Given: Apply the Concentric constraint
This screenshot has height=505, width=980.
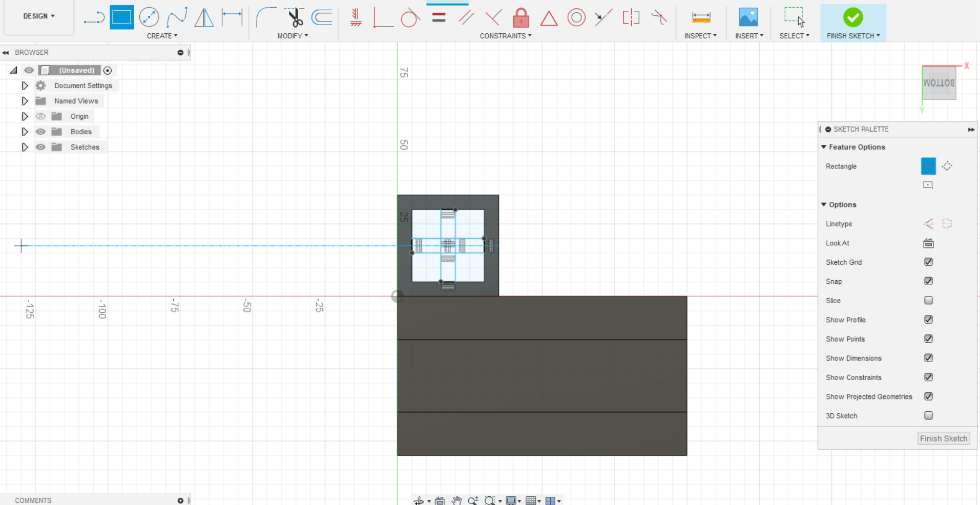Looking at the screenshot, I should tap(576, 17).
